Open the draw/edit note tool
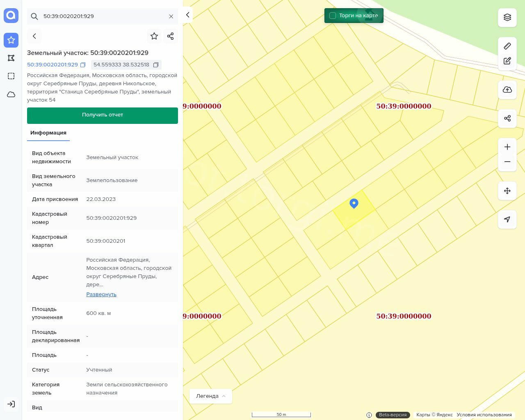 point(507,61)
